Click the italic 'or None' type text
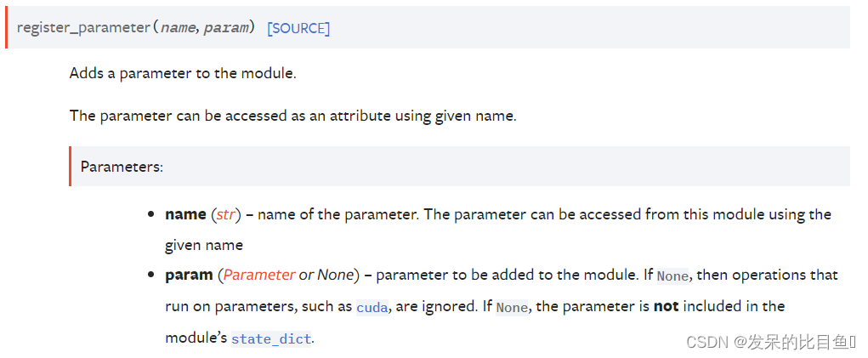 tap(326, 275)
